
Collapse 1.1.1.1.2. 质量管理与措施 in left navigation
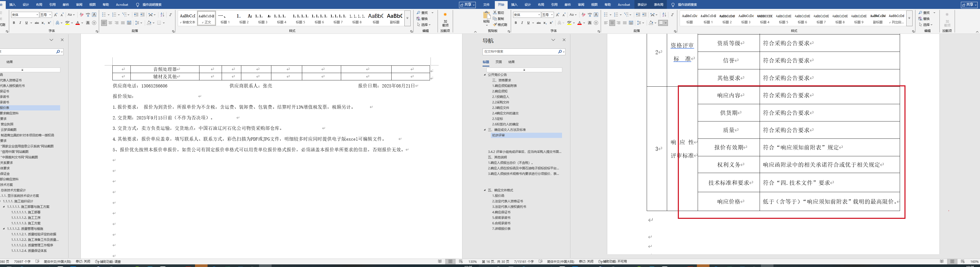tap(4, 229)
